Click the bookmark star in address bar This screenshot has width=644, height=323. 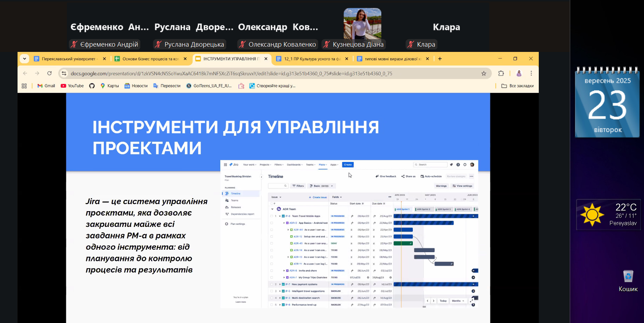[484, 73]
